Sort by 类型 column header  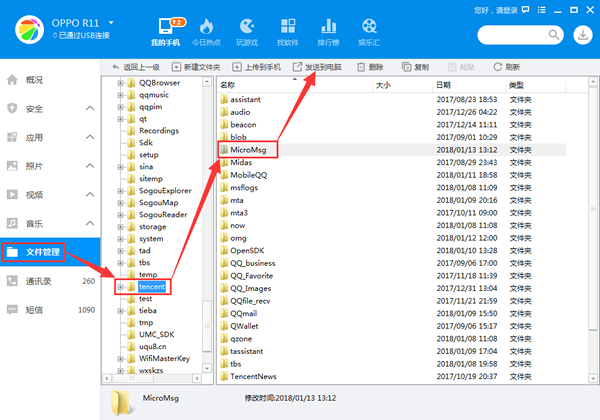coord(536,85)
